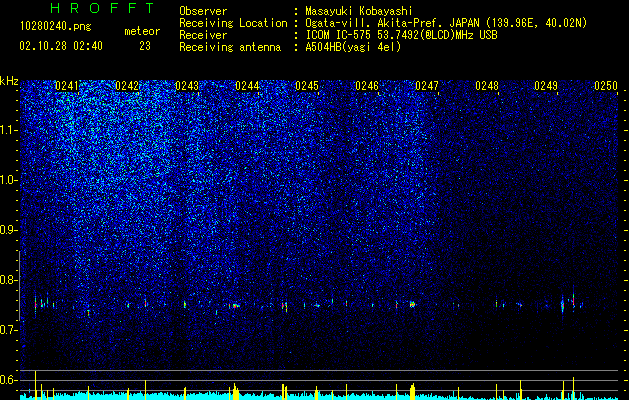Click the 0245 time axis label

pyautogui.click(x=307, y=86)
